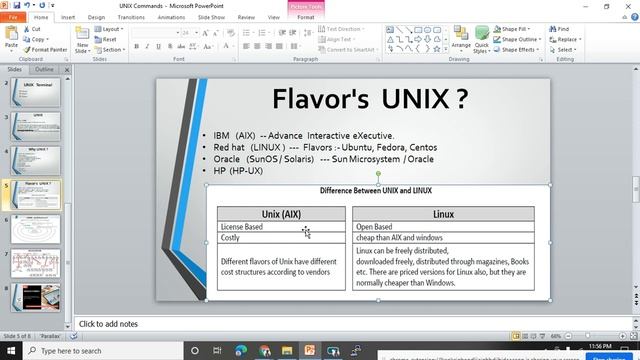Toggle Text Shadow formatting
The height and width of the screenshot is (360, 640).
coord(170,47)
